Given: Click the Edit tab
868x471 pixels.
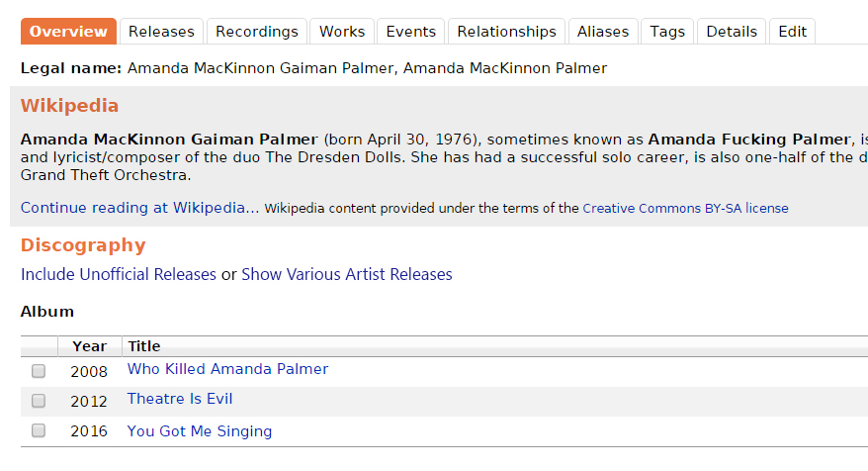Looking at the screenshot, I should tap(792, 32).
